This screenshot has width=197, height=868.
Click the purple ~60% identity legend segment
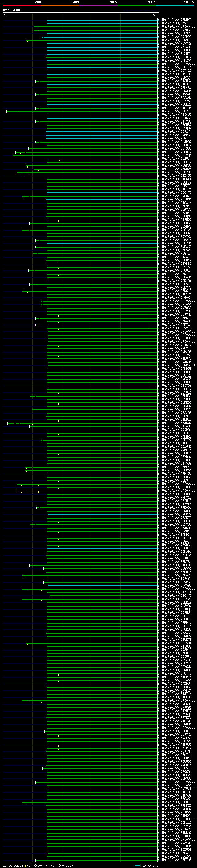click(98, 6)
